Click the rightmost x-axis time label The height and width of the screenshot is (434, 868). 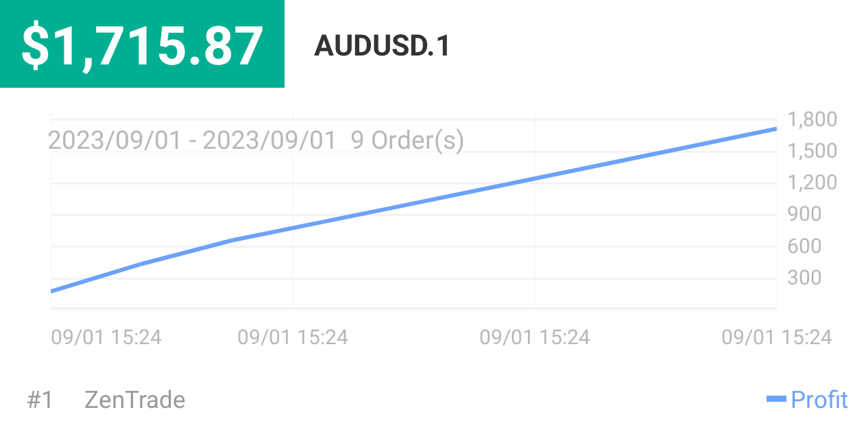tap(777, 337)
